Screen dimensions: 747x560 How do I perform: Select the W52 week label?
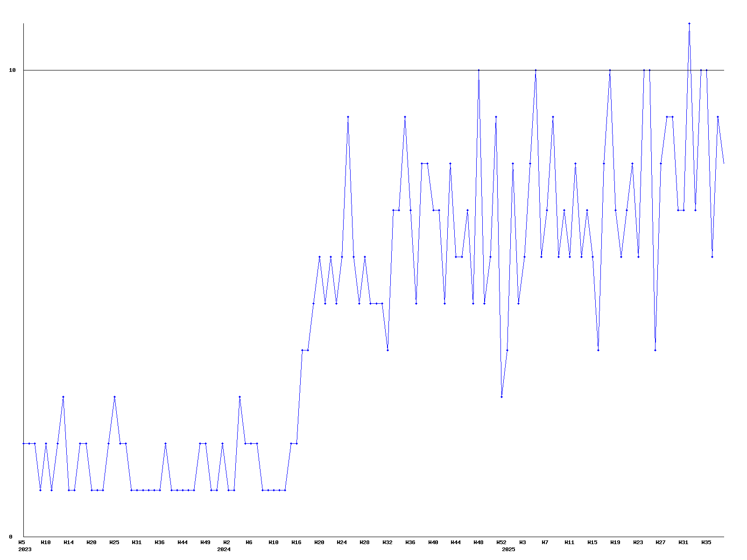[501, 542]
